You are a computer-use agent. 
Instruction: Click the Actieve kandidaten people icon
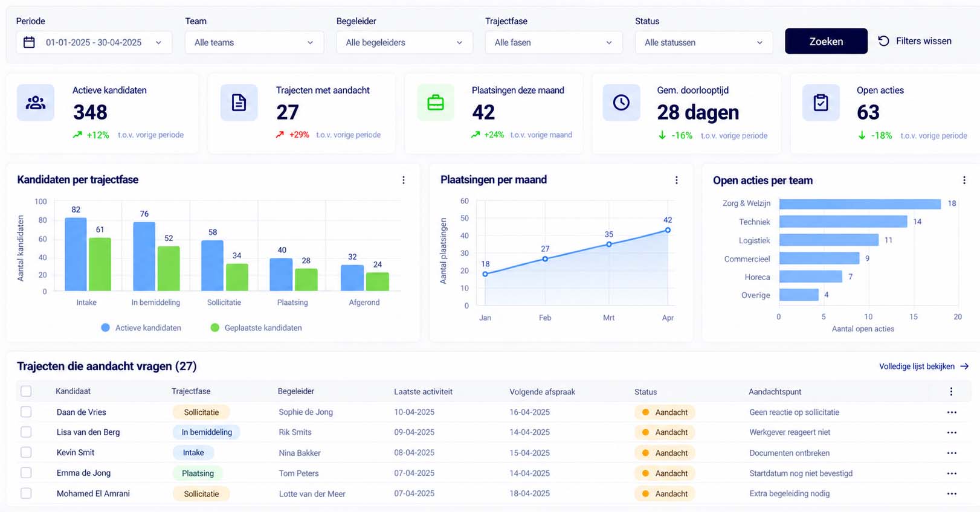click(x=36, y=103)
